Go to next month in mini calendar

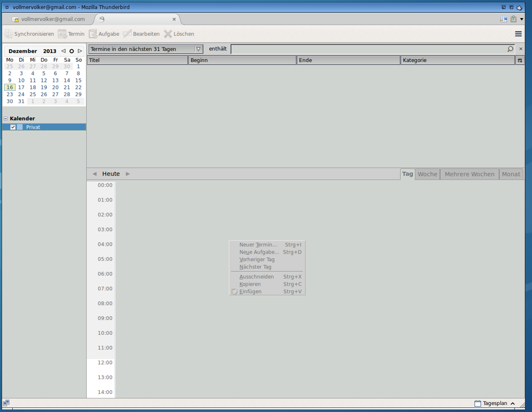(x=80, y=51)
